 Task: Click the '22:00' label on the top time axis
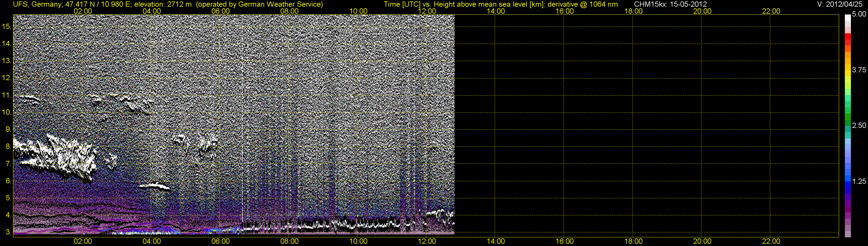tap(771, 11)
